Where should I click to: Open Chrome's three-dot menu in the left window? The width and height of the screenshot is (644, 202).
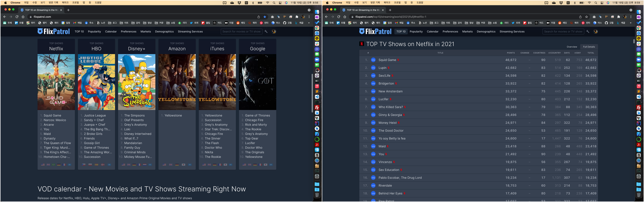point(309,17)
